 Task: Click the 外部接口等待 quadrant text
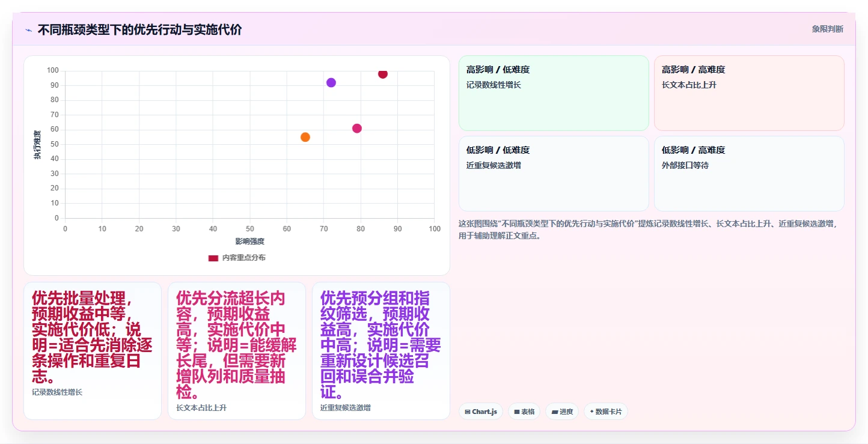(x=685, y=166)
